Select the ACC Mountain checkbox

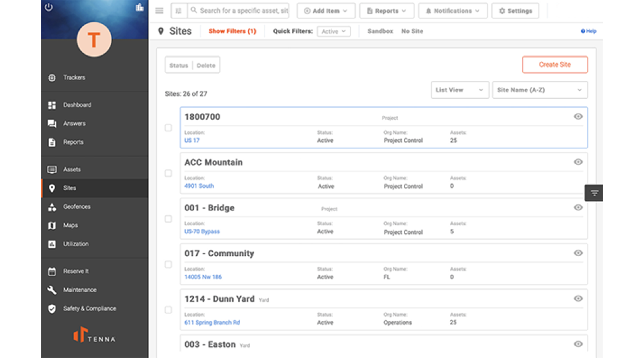tap(168, 174)
